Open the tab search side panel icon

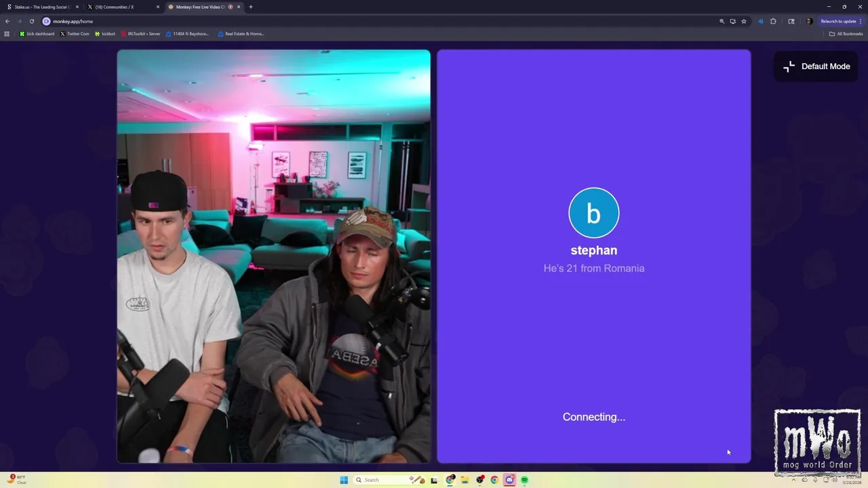click(791, 21)
